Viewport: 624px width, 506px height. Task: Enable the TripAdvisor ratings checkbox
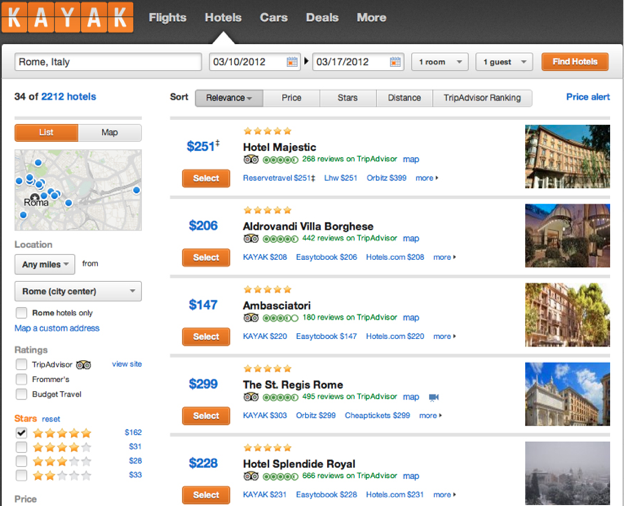tap(21, 364)
